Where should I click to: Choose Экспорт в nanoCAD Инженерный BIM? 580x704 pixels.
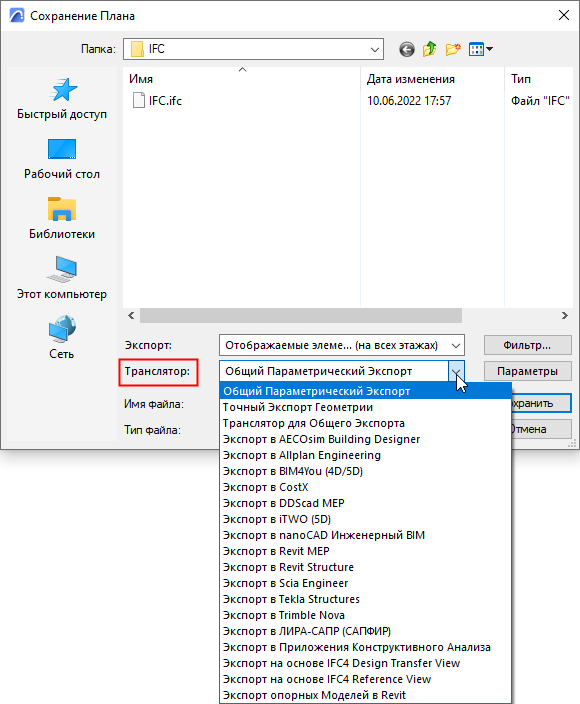[365, 535]
